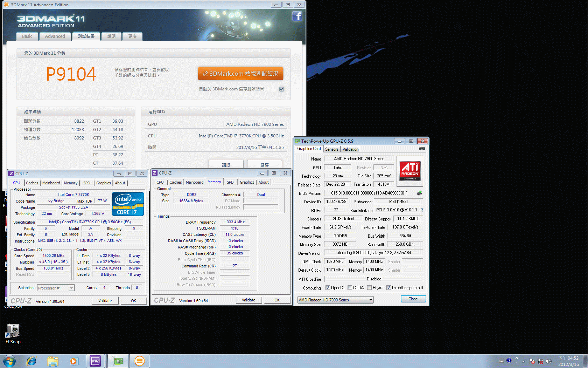Image resolution: width=588 pixels, height=368 pixels.
Task: Click the Windows Start orb
Action: (x=9, y=361)
